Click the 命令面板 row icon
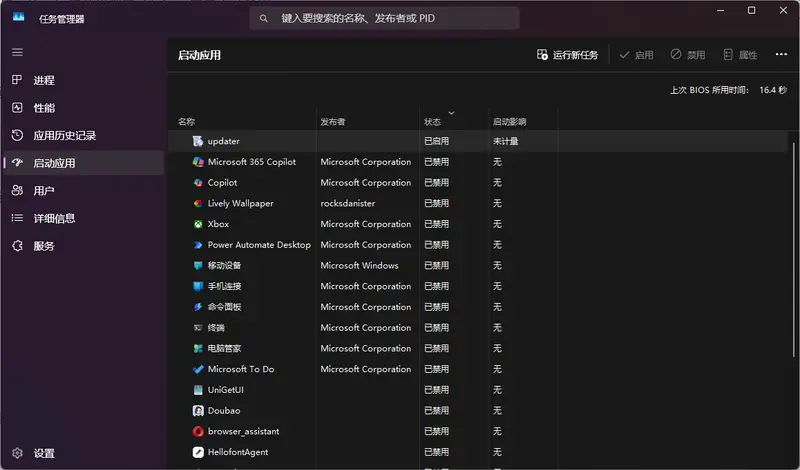Image resolution: width=800 pixels, height=470 pixels. click(x=198, y=307)
